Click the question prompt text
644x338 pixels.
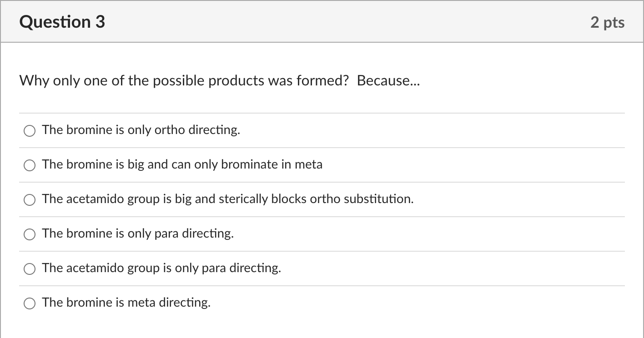pos(219,80)
